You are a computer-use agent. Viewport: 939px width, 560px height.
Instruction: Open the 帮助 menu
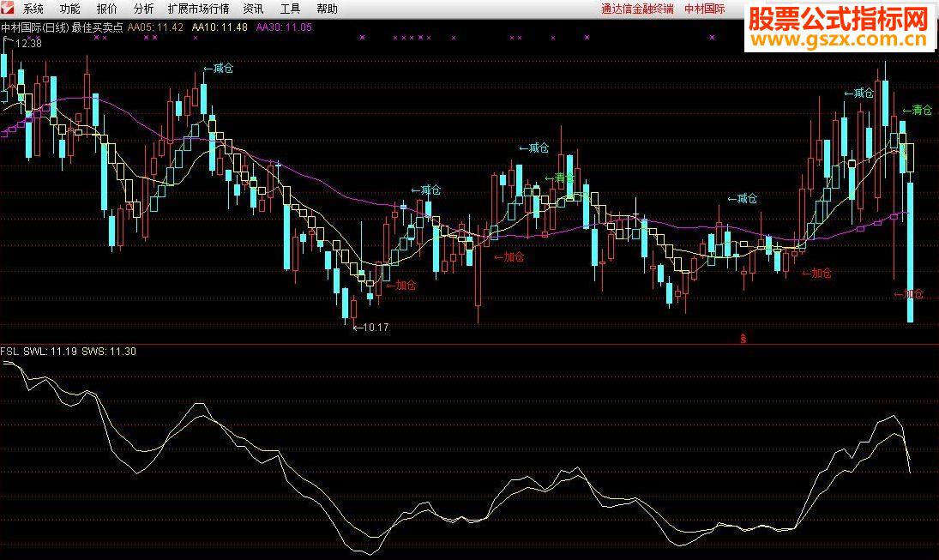pos(328,9)
